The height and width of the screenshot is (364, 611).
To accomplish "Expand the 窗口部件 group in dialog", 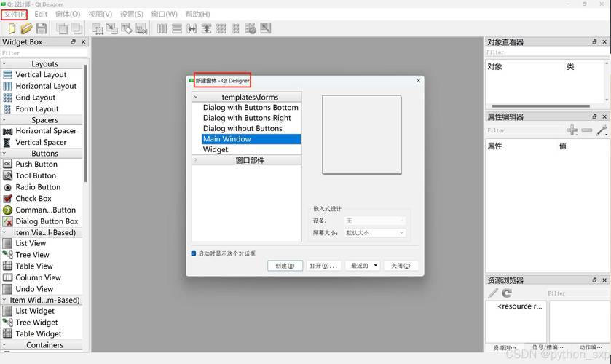I will (196, 159).
